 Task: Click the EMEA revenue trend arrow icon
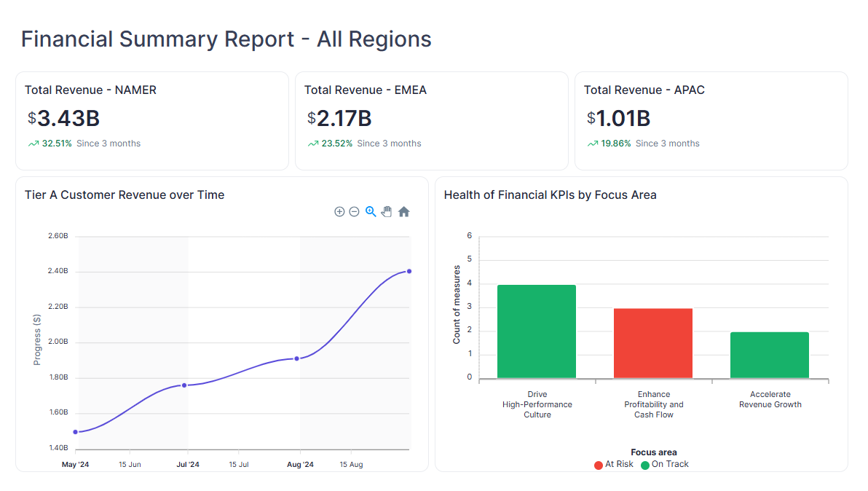click(312, 144)
